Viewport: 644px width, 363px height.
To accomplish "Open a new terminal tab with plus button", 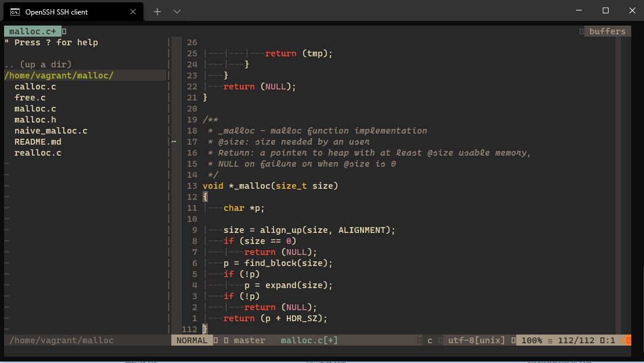I will click(157, 12).
